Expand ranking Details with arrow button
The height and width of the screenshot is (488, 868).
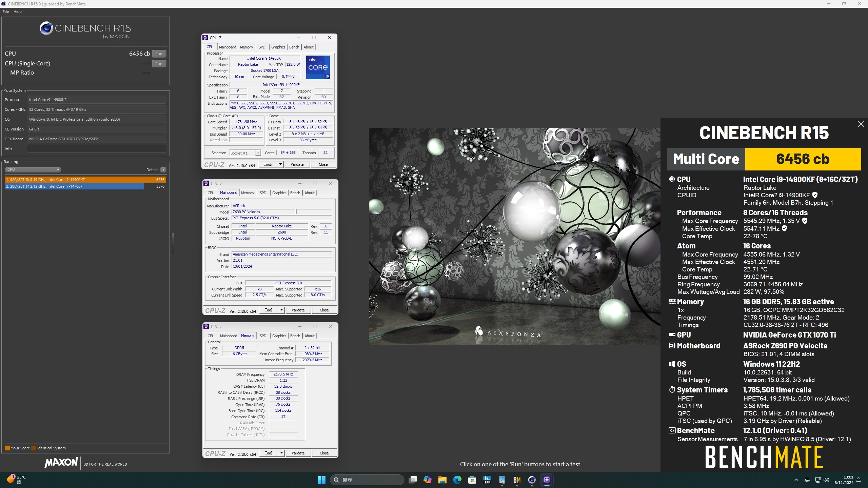tap(163, 170)
